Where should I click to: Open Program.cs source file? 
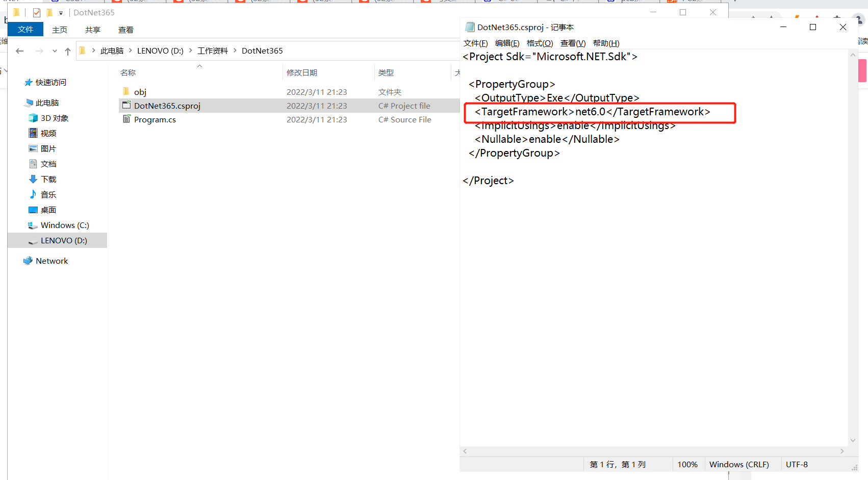(155, 119)
